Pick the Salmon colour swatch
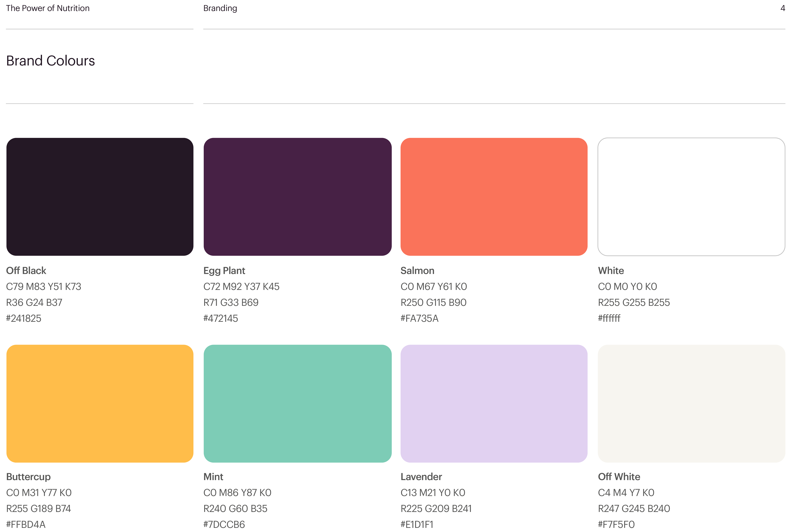 pyautogui.click(x=494, y=197)
